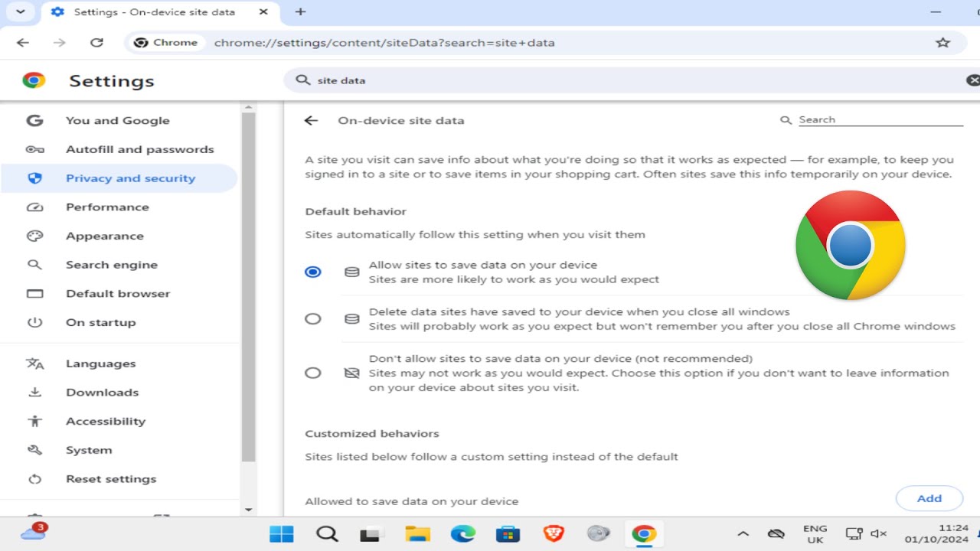Click the Chrome taskbar icon
The image size is (980, 551).
coord(644,534)
